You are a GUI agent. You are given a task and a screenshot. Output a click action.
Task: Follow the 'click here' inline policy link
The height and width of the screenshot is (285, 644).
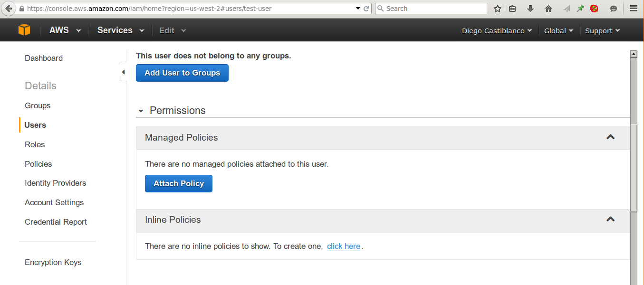click(x=344, y=246)
